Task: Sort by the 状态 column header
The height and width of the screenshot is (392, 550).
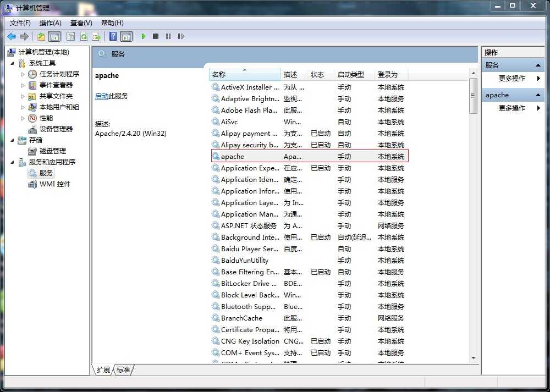Action: coord(321,74)
